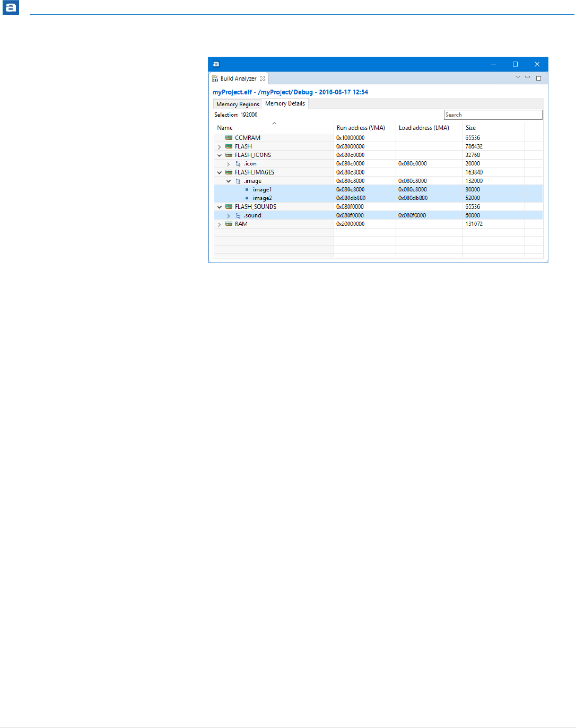
Task: Click image2 load address 0x080db880
Action: tap(413, 198)
